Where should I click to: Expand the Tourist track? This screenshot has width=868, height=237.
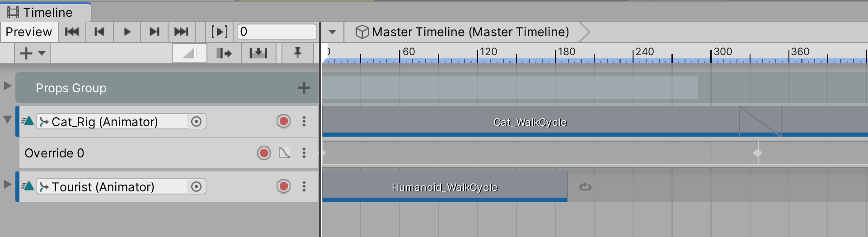7,185
